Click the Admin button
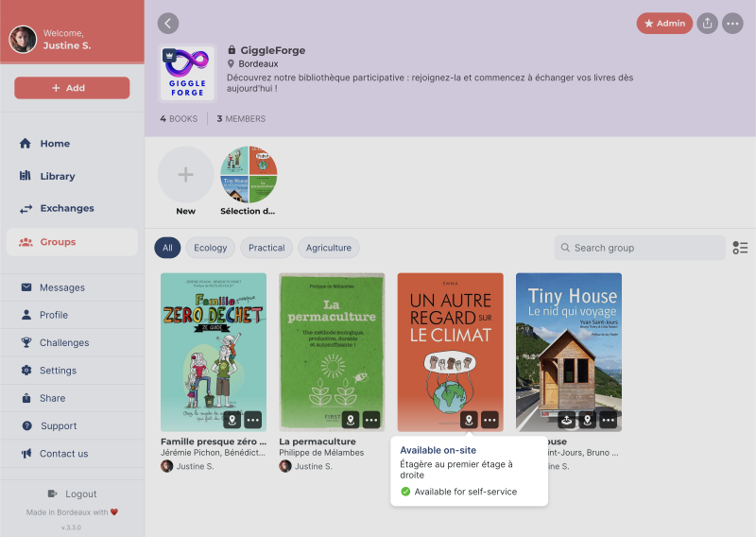The width and height of the screenshot is (756, 537). [x=664, y=24]
